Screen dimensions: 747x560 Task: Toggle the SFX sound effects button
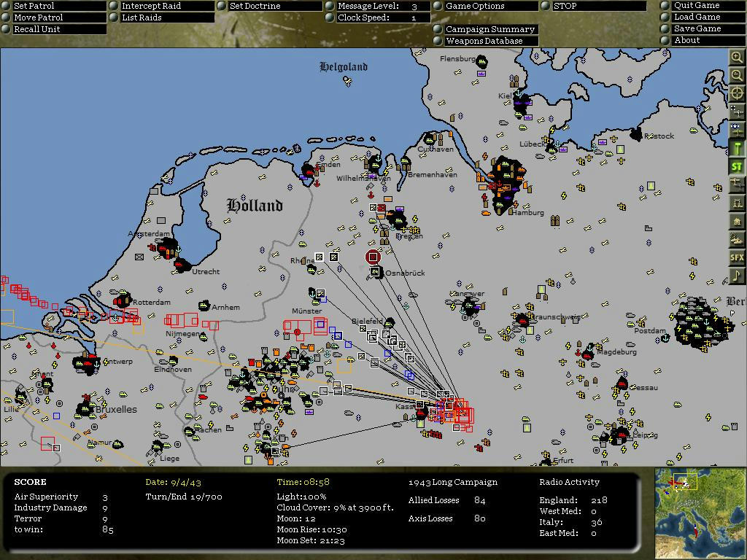coord(737,257)
